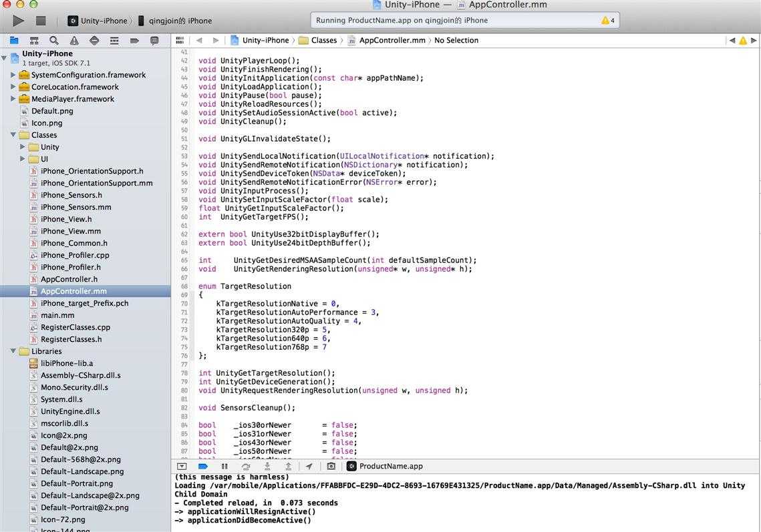Click the Stop button in toolbar
The image size is (761, 532).
point(41,21)
